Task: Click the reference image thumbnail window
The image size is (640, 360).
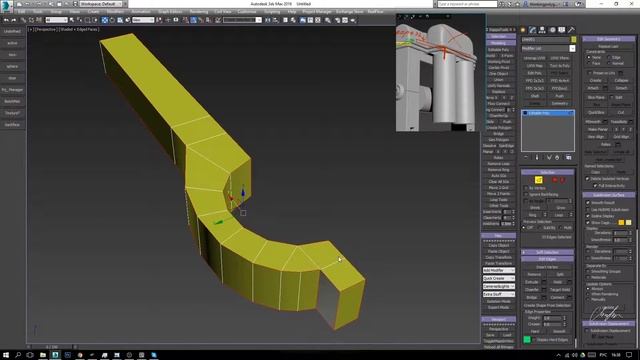Action: tap(440, 73)
